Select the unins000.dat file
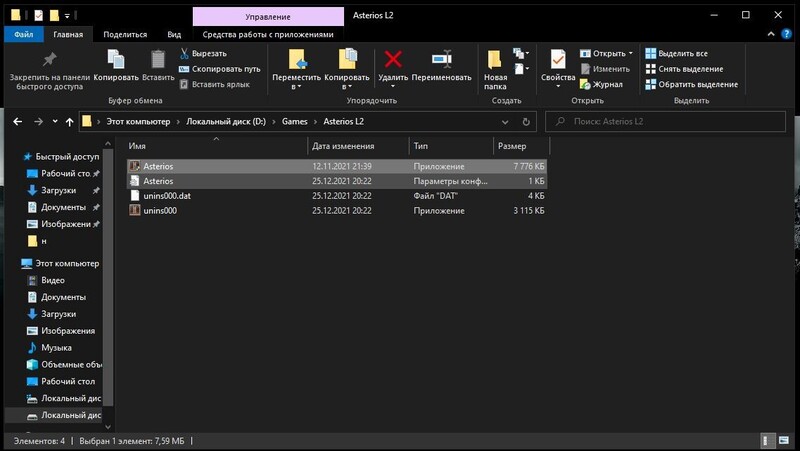The width and height of the screenshot is (800, 451). click(337, 196)
